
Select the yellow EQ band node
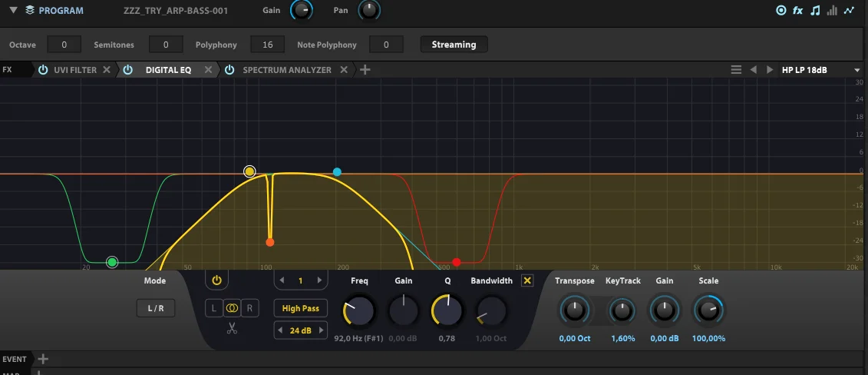[249, 171]
